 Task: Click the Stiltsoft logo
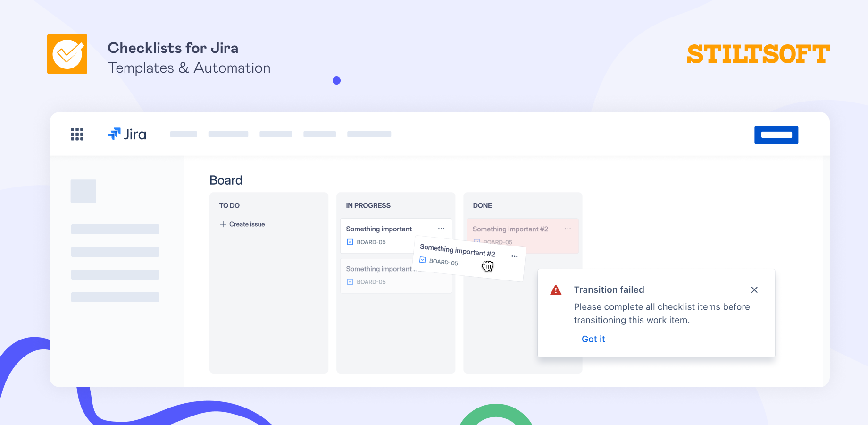coord(758,53)
